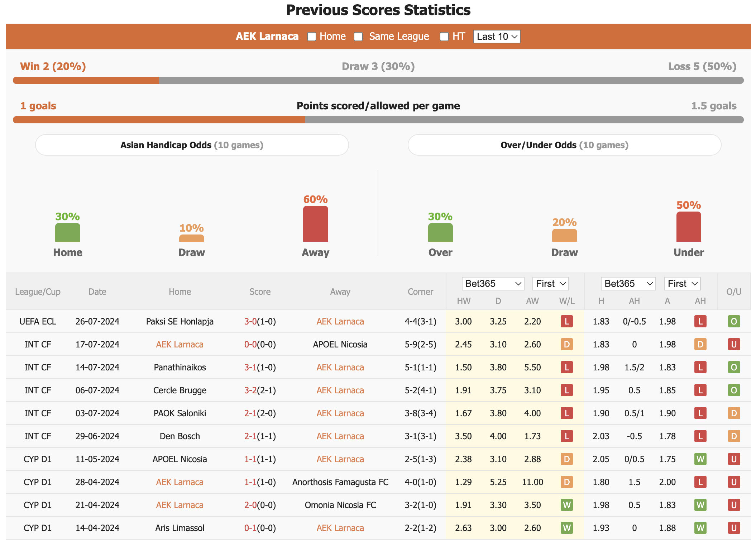
Task: Click the 2-1 score of Den Bosch match
Action: coord(250,436)
